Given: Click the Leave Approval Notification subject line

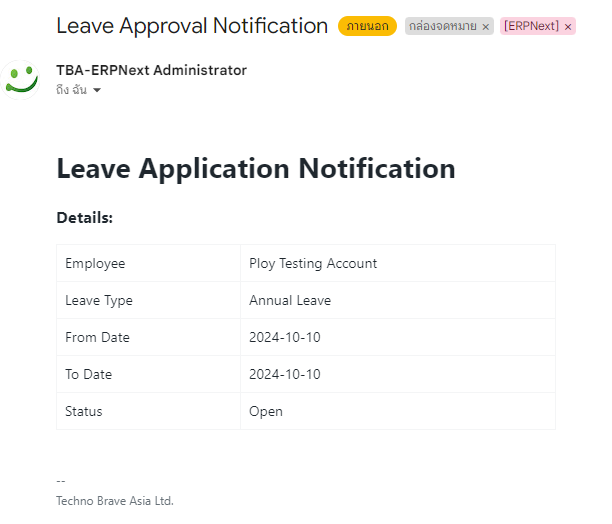Looking at the screenshot, I should pyautogui.click(x=192, y=26).
